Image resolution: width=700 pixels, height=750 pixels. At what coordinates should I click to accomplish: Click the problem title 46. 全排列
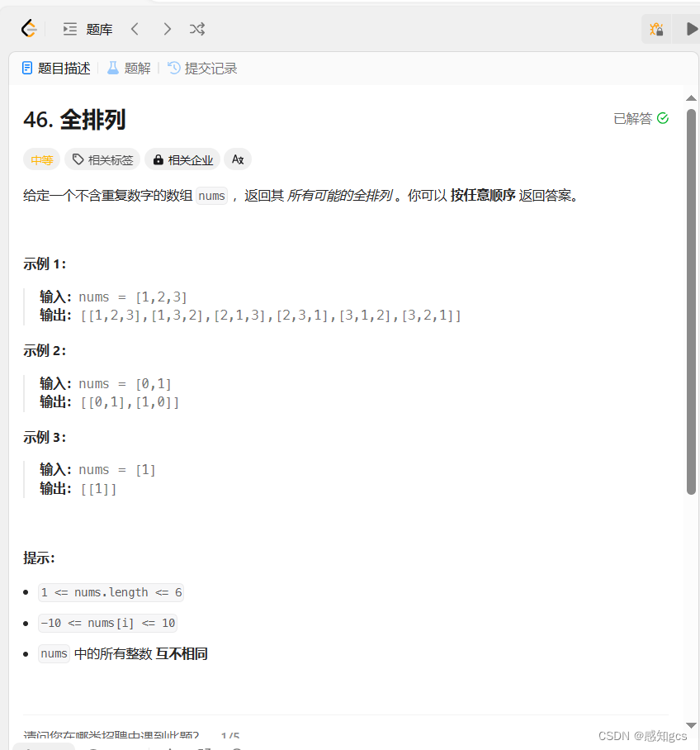(74, 120)
